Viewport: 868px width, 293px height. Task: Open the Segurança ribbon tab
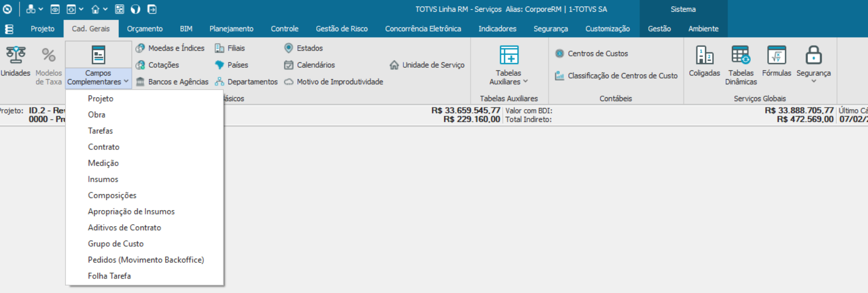551,29
